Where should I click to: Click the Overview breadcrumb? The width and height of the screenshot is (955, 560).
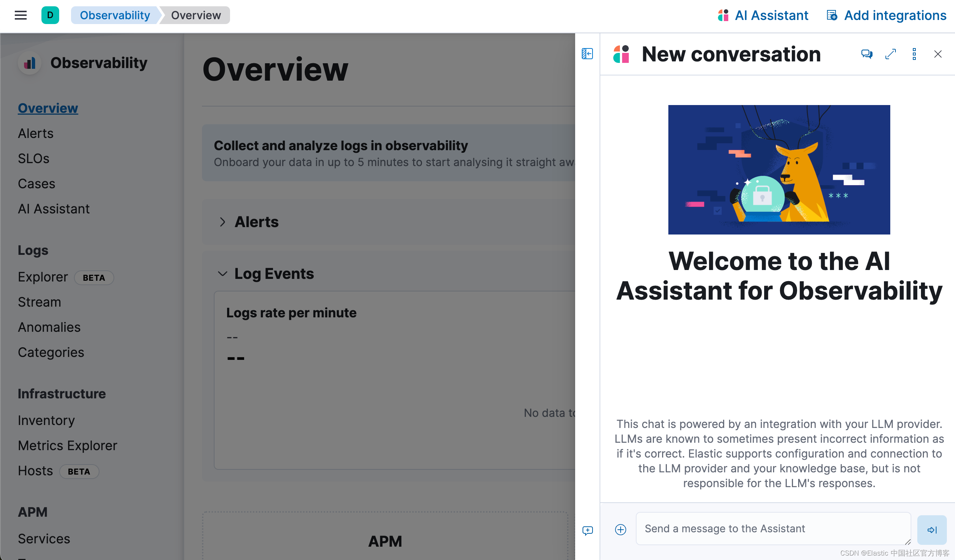click(196, 15)
